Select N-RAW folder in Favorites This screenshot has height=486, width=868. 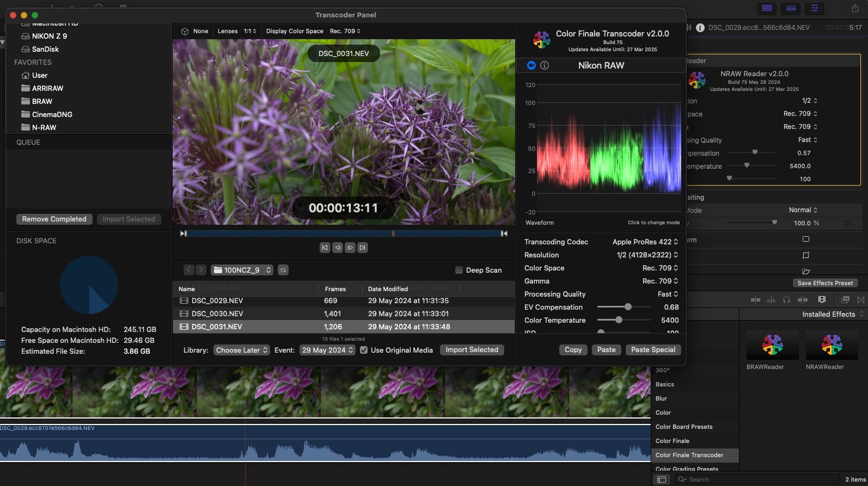point(44,127)
